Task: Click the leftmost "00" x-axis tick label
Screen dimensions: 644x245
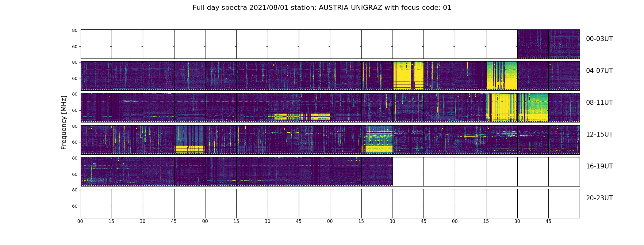Action: tap(80, 221)
